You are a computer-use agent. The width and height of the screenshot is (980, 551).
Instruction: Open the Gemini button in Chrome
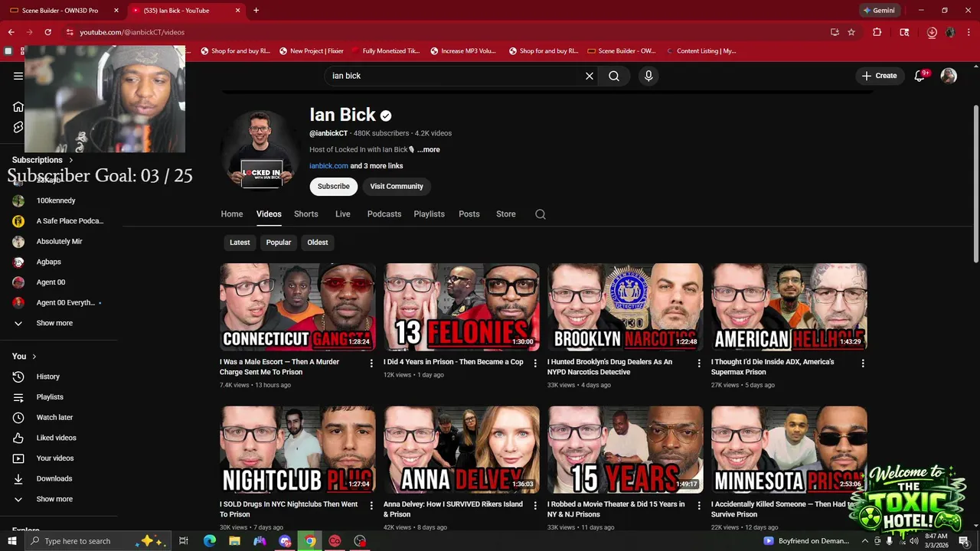[879, 10]
